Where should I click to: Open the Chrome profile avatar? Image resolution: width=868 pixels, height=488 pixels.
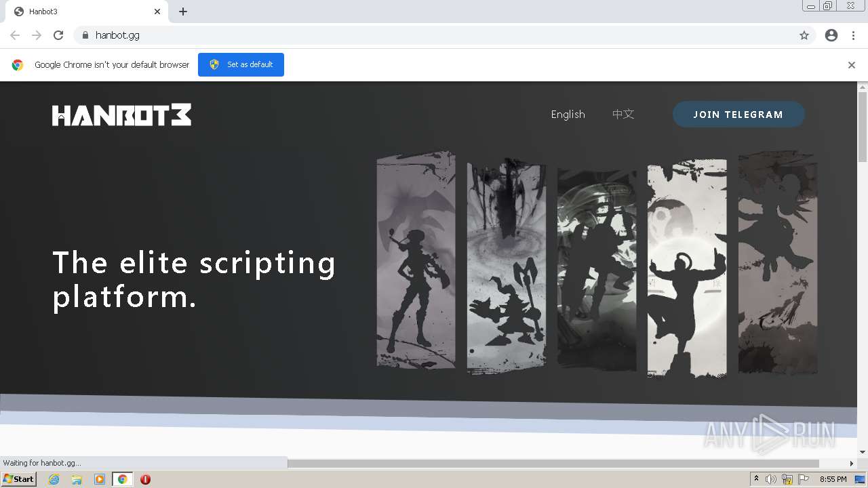(x=831, y=35)
